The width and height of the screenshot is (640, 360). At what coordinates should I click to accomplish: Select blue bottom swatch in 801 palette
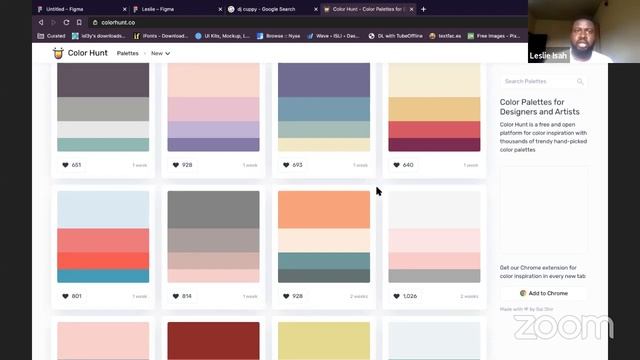[x=103, y=276]
